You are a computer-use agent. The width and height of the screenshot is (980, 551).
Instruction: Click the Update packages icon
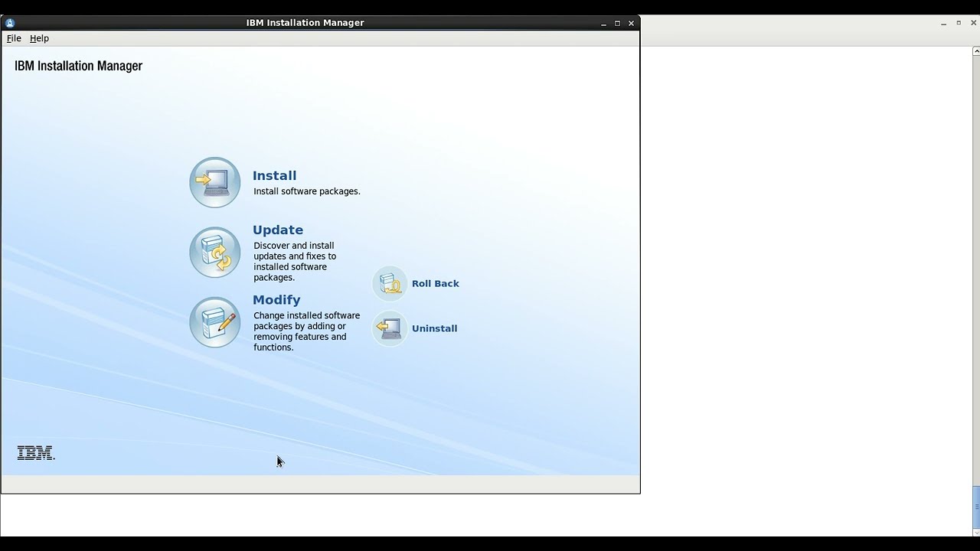215,253
